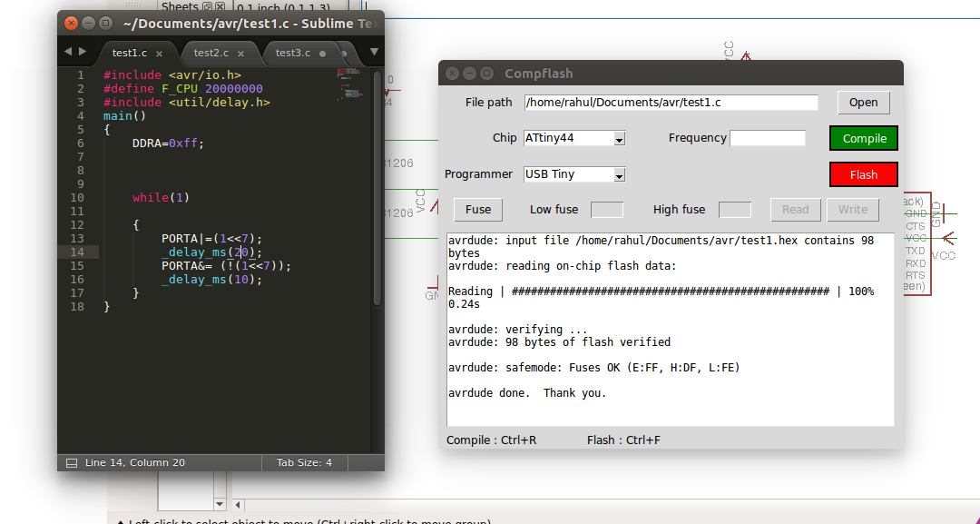Viewport: 980px width, 524px height.
Task: Click scroll-left arrow in background schematic window
Action: pyautogui.click(x=238, y=504)
